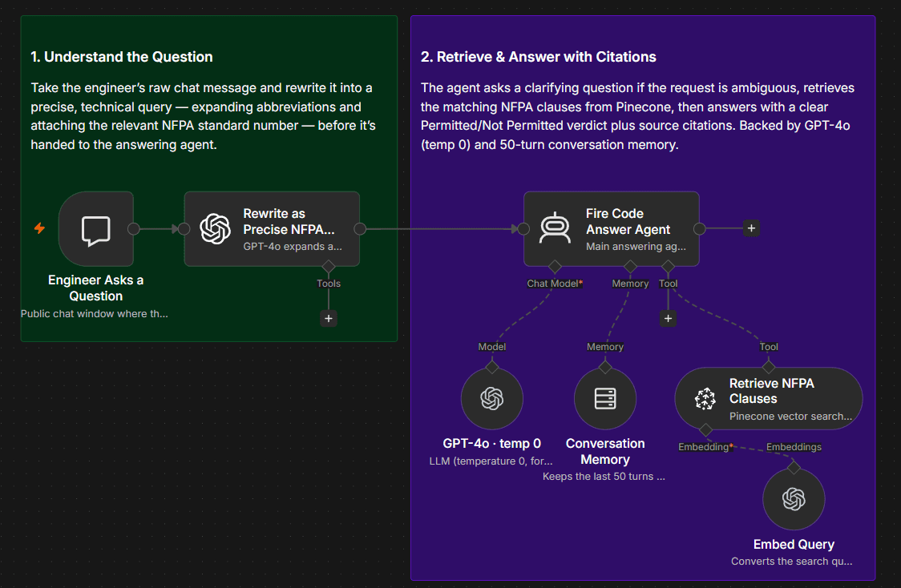Click the "Keeps the last 50 turns ..." description

click(604, 476)
